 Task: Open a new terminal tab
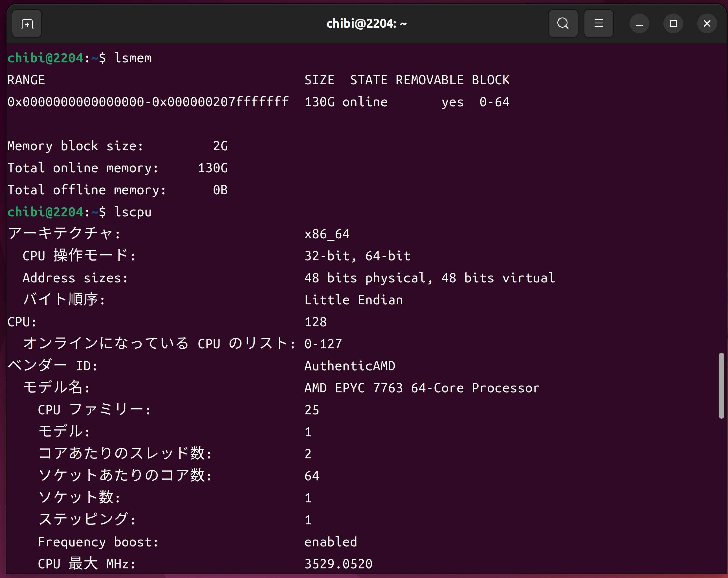(27, 24)
